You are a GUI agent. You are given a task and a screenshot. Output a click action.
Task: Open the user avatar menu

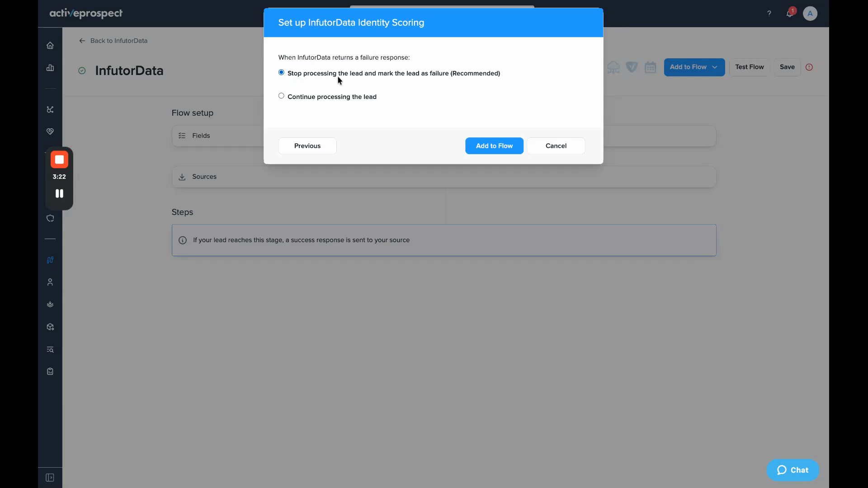pyautogui.click(x=810, y=14)
